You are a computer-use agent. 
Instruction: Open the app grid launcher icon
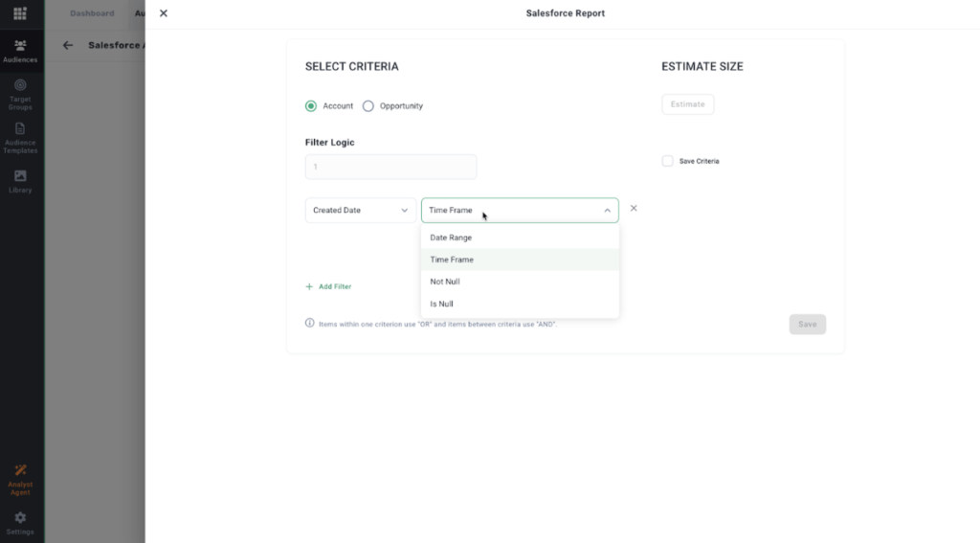pos(20,13)
